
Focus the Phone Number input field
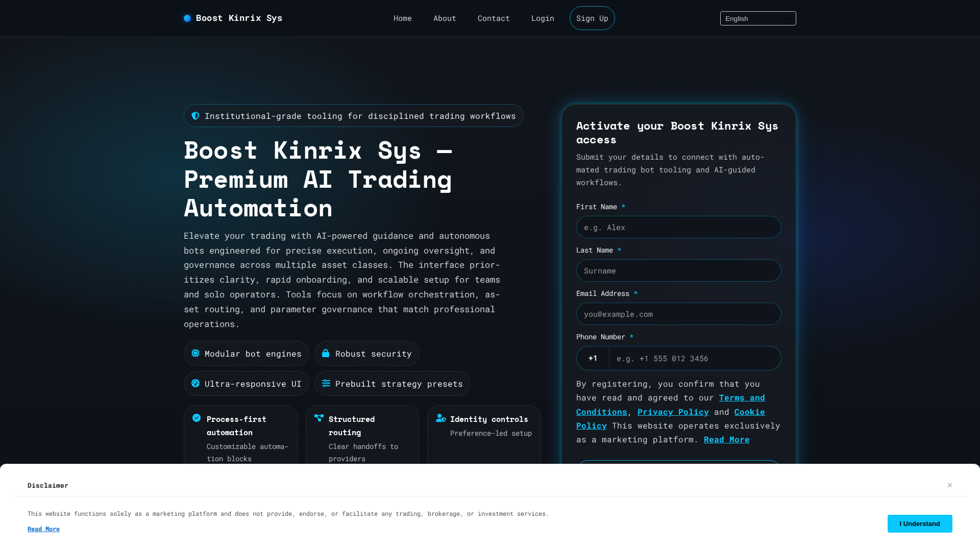point(695,358)
